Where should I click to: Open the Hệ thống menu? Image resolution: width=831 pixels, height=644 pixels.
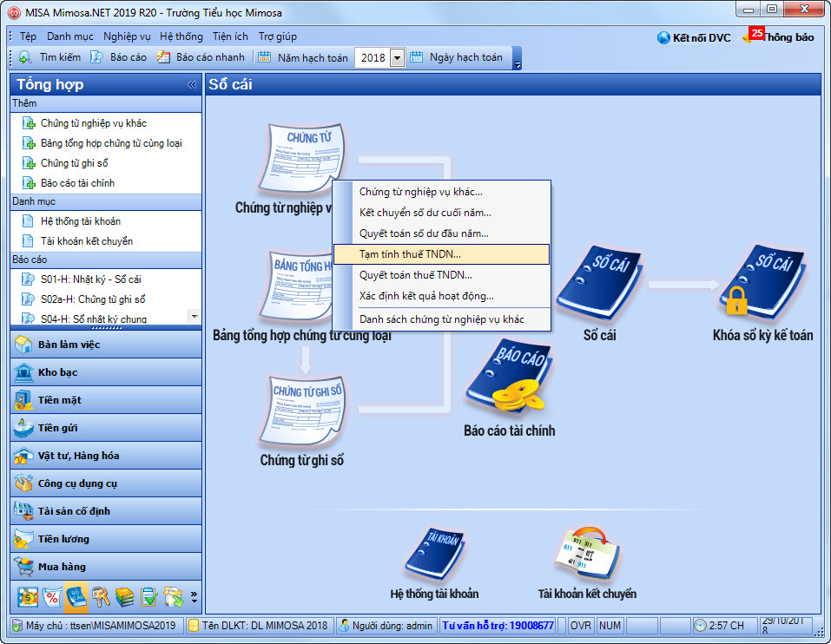(181, 36)
